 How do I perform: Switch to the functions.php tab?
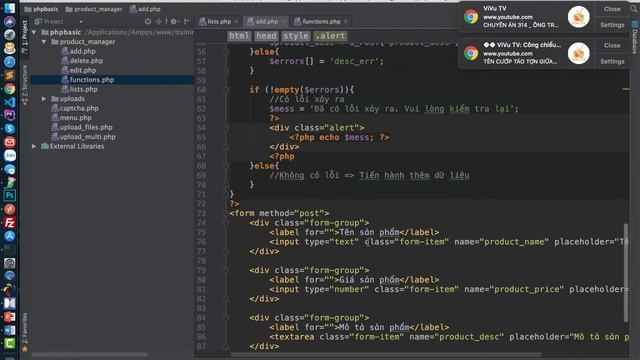(321, 22)
